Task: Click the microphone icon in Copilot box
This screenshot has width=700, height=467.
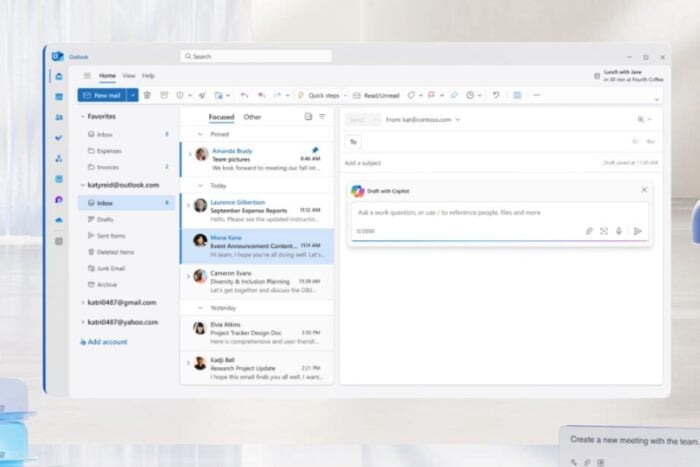Action: click(619, 231)
